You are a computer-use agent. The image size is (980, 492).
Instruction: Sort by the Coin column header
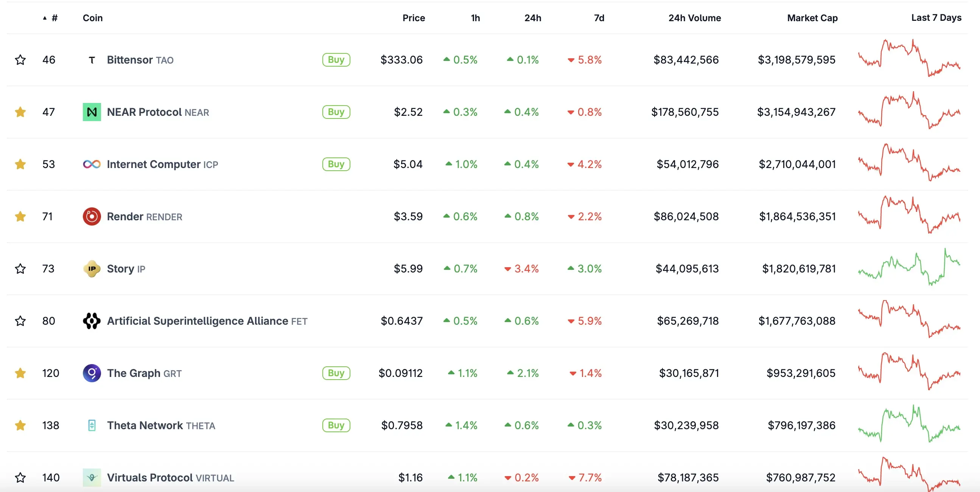pos(92,18)
